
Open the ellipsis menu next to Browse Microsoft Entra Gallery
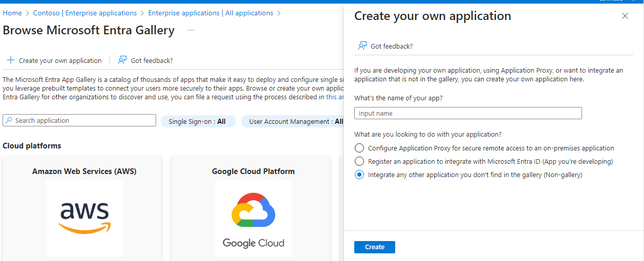click(191, 31)
